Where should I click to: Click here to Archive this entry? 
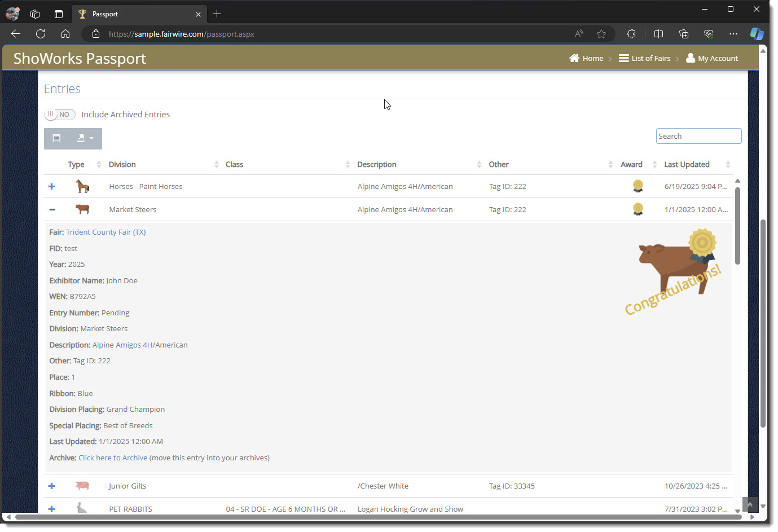coord(113,458)
